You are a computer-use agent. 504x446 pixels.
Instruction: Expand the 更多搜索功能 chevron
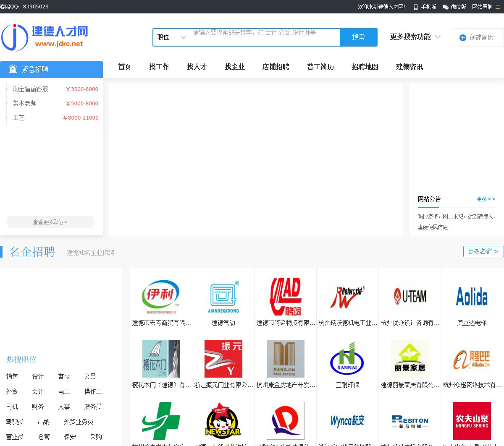click(438, 37)
